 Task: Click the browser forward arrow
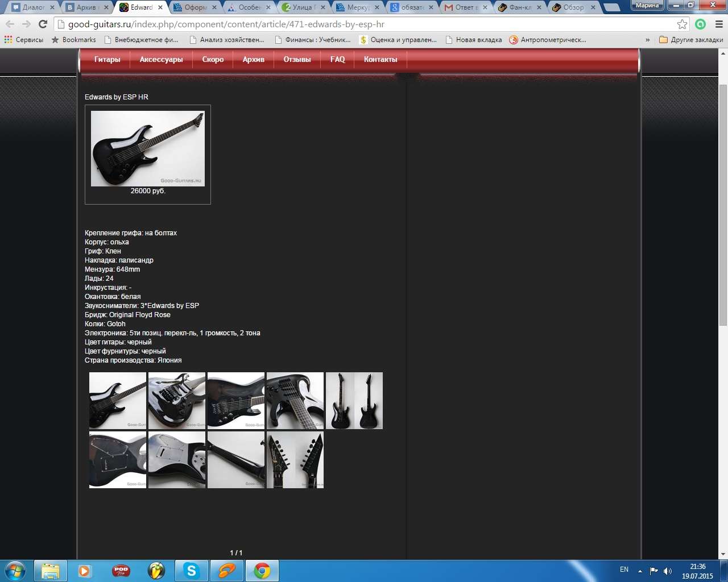[x=26, y=24]
